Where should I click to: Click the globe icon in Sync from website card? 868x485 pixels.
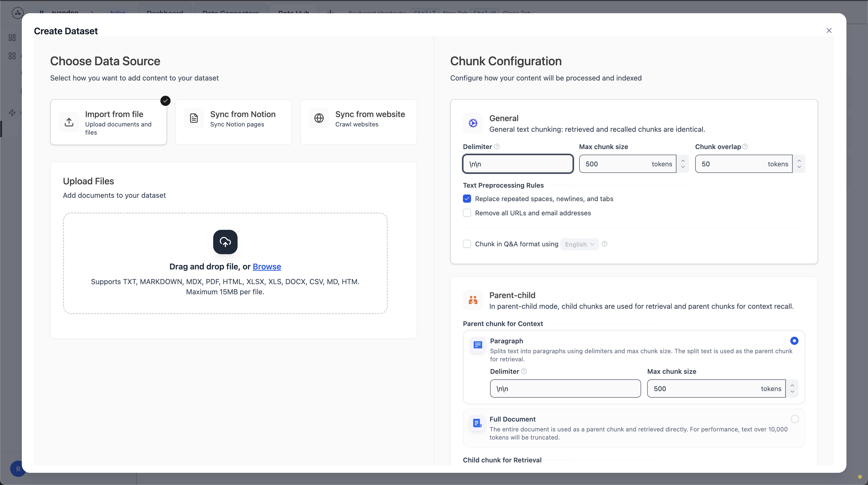319,118
